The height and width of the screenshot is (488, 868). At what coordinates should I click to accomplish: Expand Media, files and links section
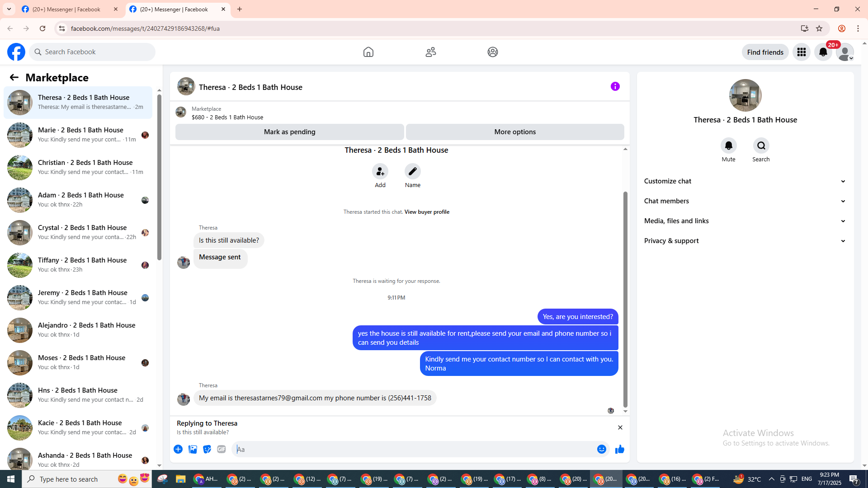click(x=745, y=221)
